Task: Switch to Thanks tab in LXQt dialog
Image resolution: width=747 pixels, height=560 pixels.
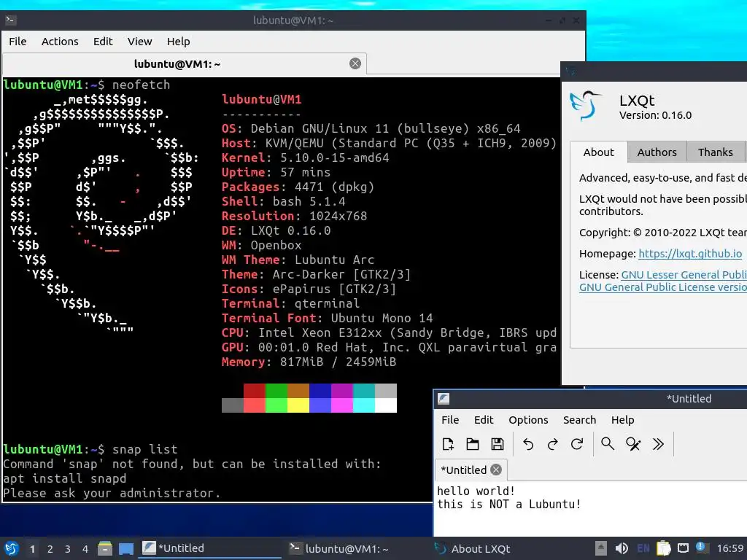Action: coord(715,152)
